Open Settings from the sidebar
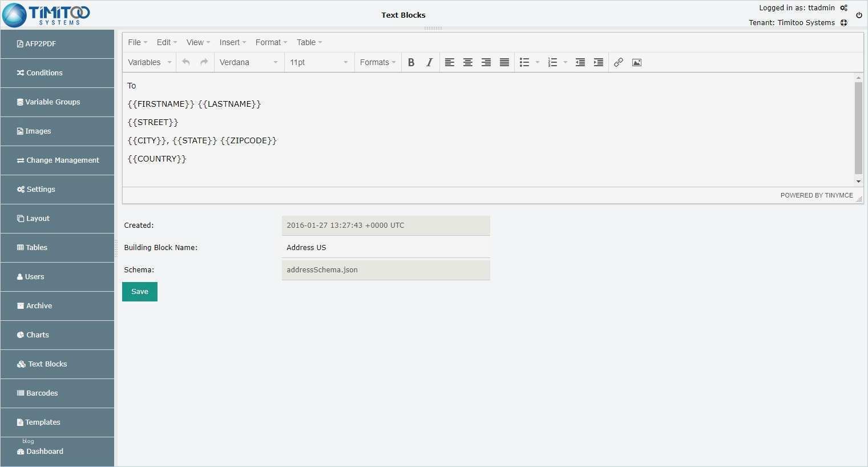Image resolution: width=868 pixels, height=467 pixels. (x=57, y=190)
